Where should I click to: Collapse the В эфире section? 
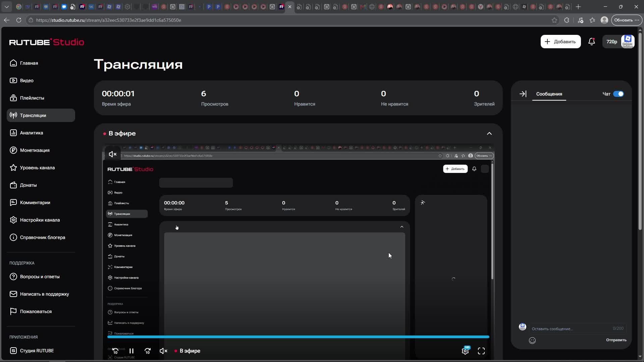[489, 133]
